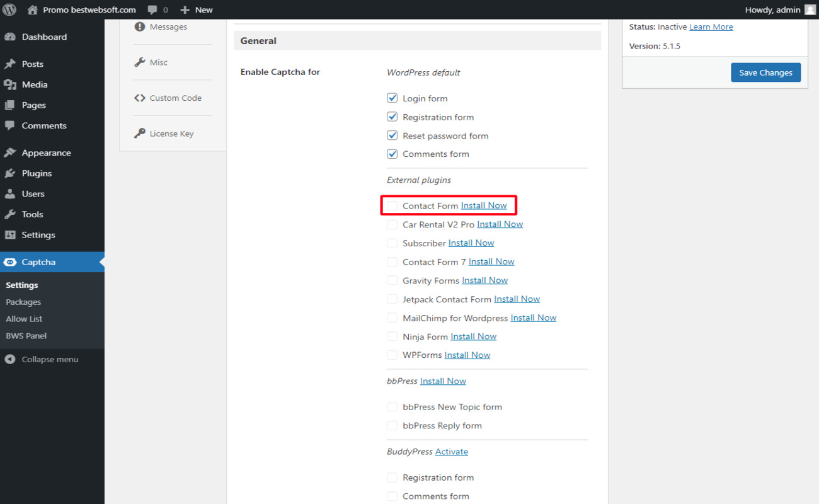Toggle the Contact Form 7 checkbox

tap(392, 261)
